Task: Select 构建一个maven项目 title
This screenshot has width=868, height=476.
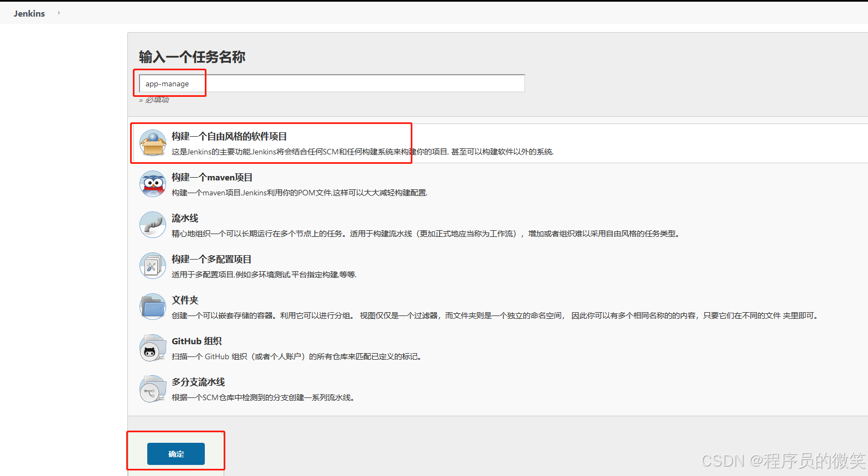Action: [212, 177]
